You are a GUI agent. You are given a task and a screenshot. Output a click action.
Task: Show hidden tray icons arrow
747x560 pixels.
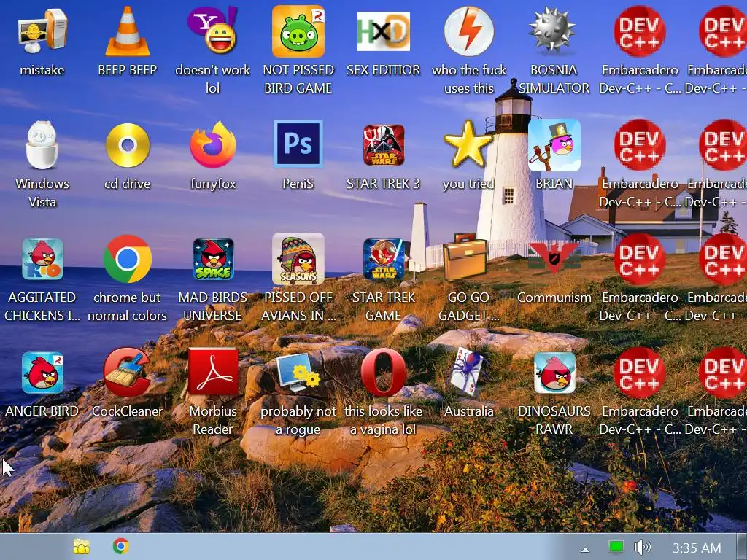coord(585,549)
